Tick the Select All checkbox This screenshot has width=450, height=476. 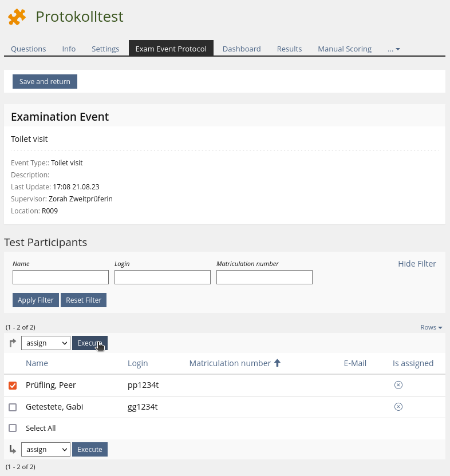pos(13,428)
